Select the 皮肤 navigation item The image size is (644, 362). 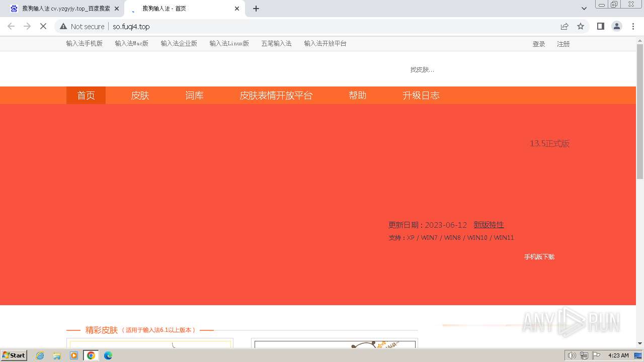(140, 96)
